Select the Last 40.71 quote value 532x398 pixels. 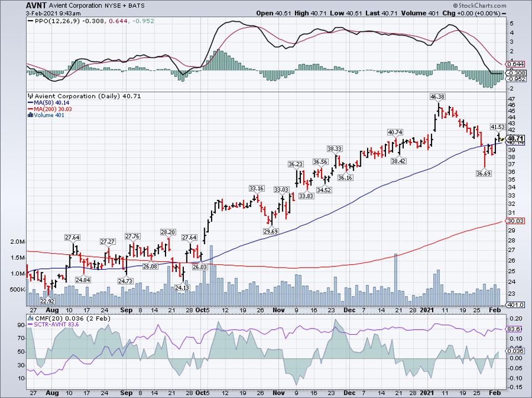point(382,13)
